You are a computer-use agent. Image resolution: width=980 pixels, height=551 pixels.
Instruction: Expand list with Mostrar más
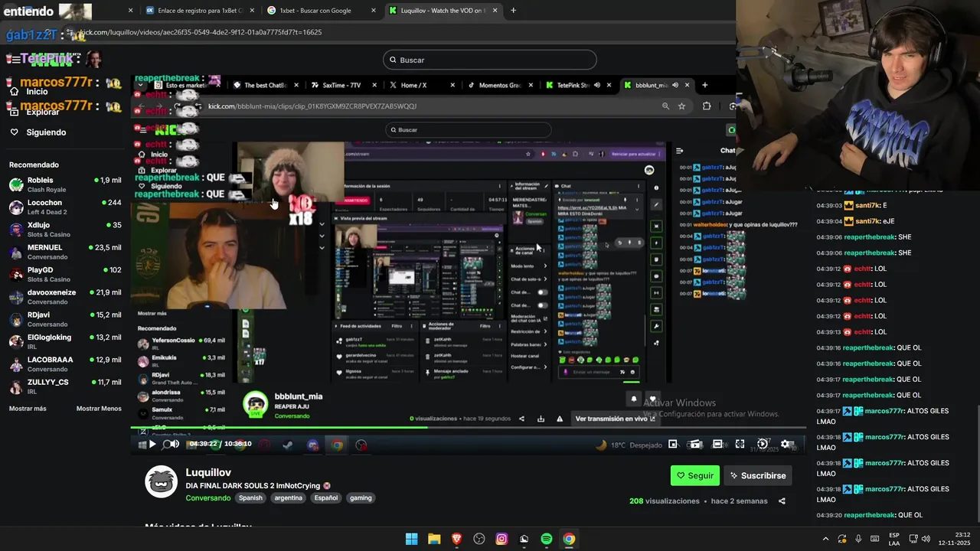click(x=28, y=409)
